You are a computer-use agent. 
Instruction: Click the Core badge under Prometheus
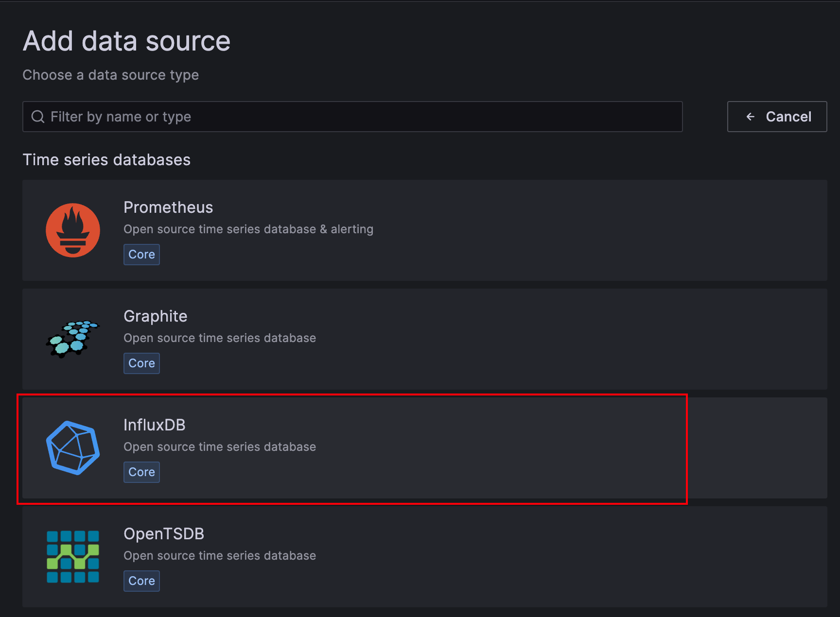[141, 255]
